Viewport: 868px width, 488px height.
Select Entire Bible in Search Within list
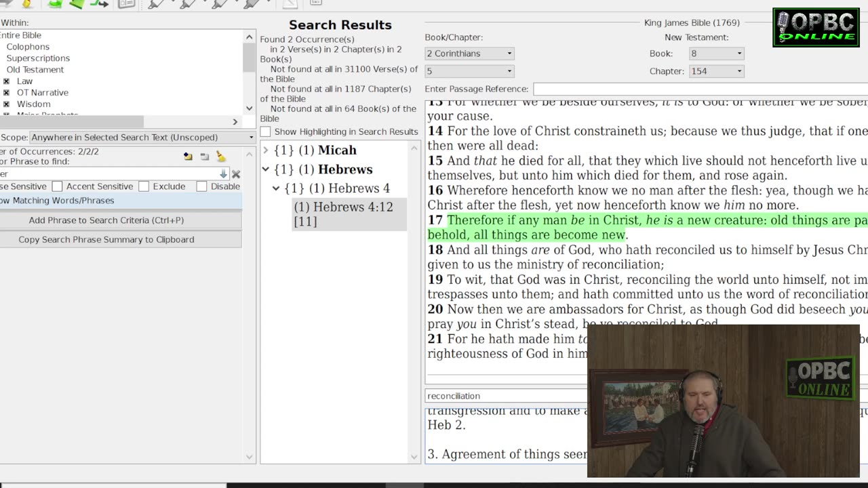pyautogui.click(x=20, y=35)
